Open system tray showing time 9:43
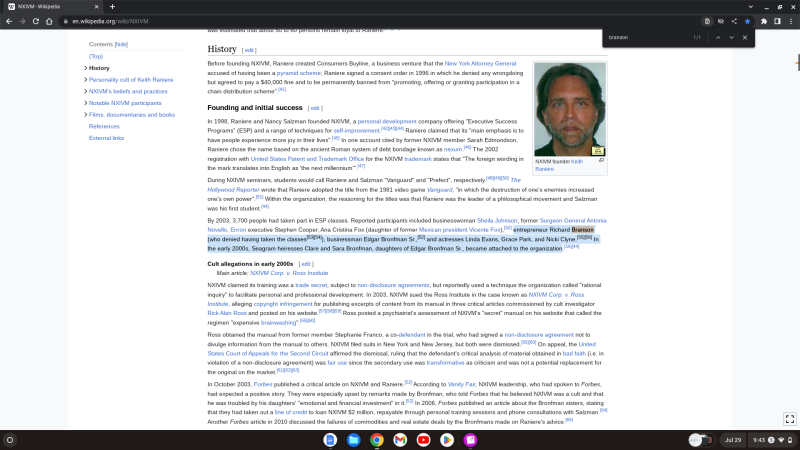The height and width of the screenshot is (450, 800). click(772, 440)
